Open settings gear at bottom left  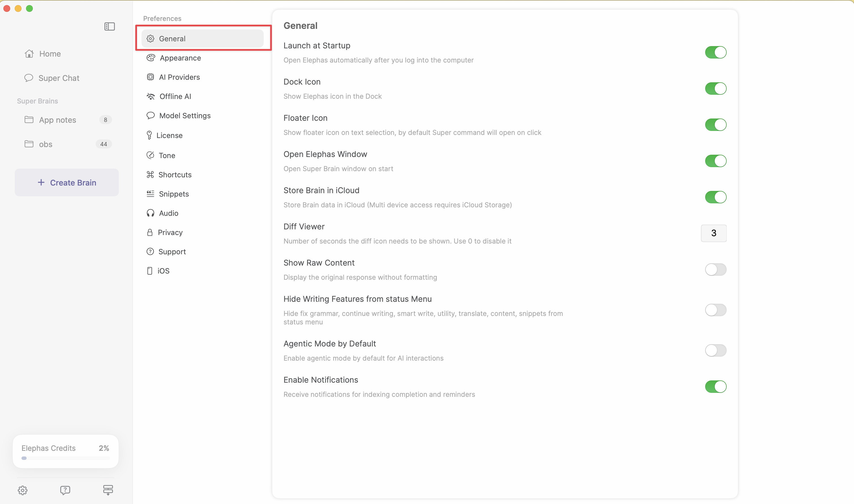22,490
